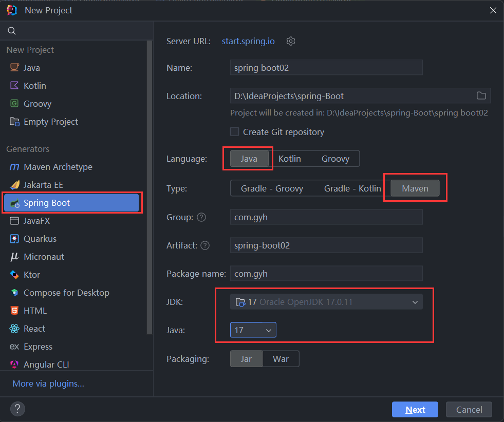
Task: Select Groovy as the language
Action: [x=335, y=159]
